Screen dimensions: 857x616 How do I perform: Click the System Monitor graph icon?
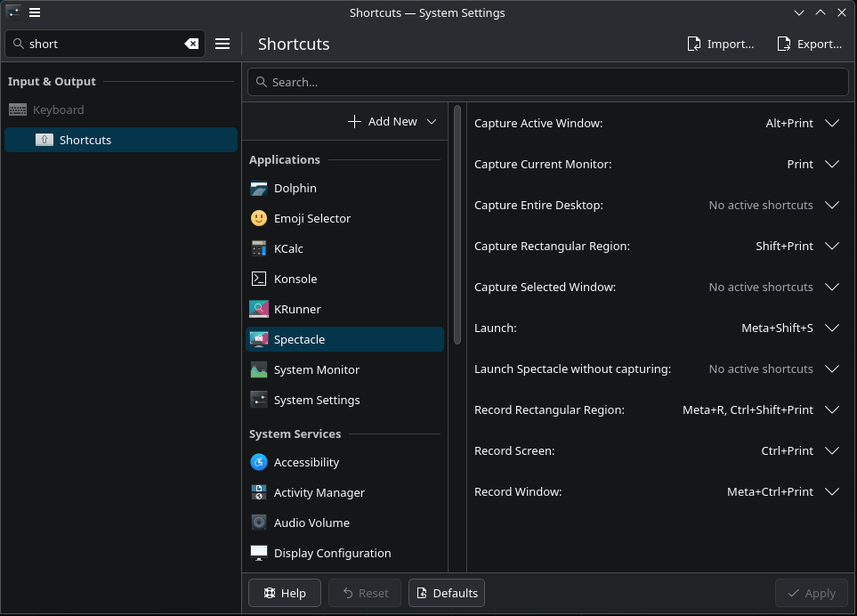pyautogui.click(x=258, y=370)
